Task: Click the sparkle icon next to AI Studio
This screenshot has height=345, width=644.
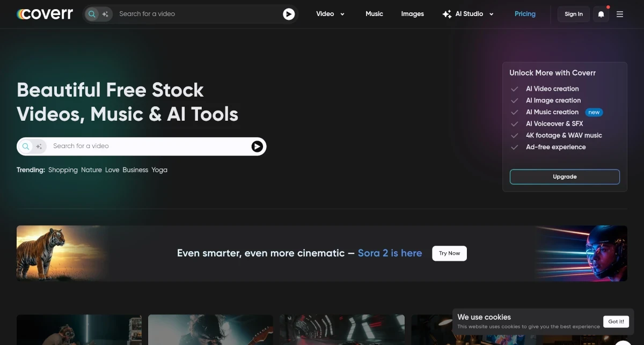Action: tap(447, 14)
